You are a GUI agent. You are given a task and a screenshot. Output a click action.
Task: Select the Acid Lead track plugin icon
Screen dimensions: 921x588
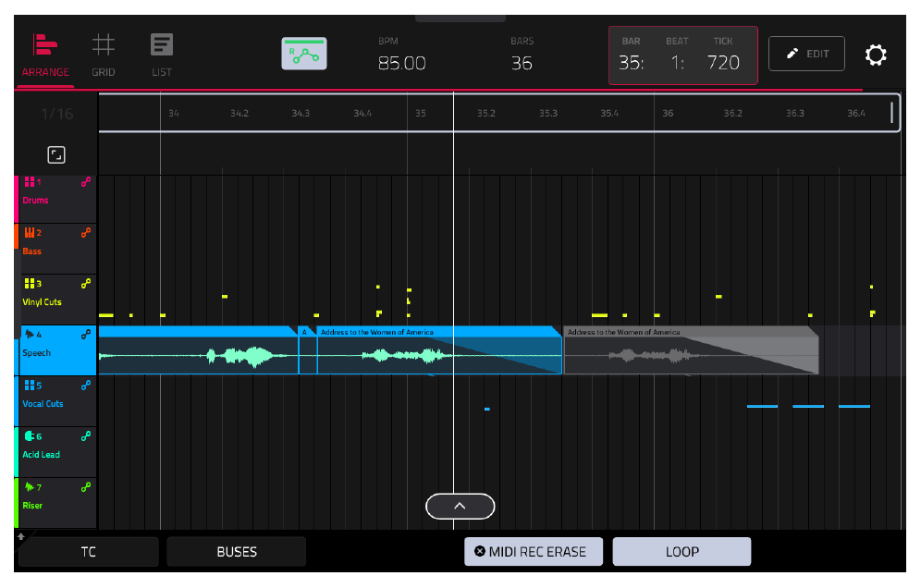pyautogui.click(x=30, y=435)
